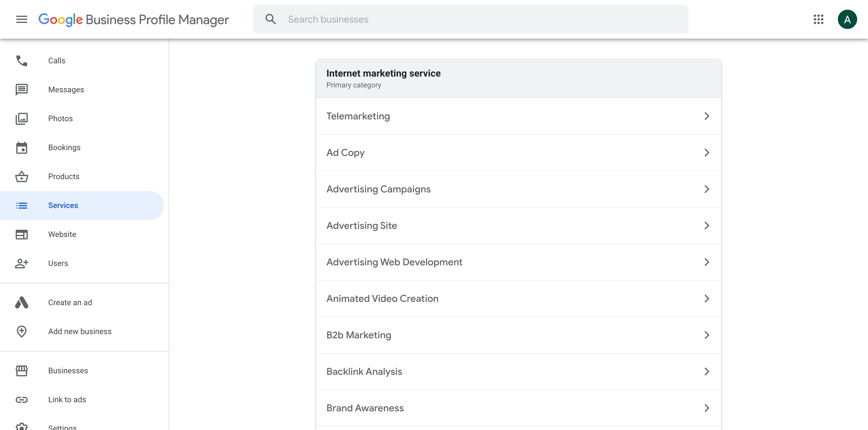Click the Google Ads logo icon
The height and width of the screenshot is (430, 868).
point(22,302)
